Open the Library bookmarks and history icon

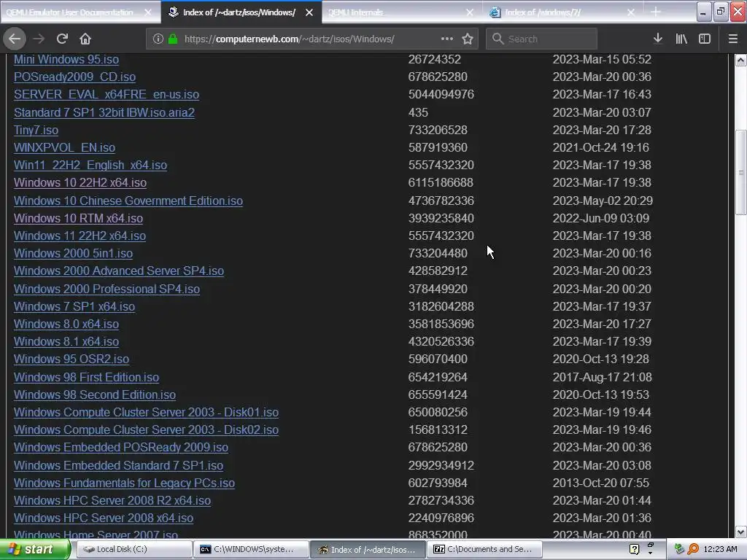(x=681, y=39)
